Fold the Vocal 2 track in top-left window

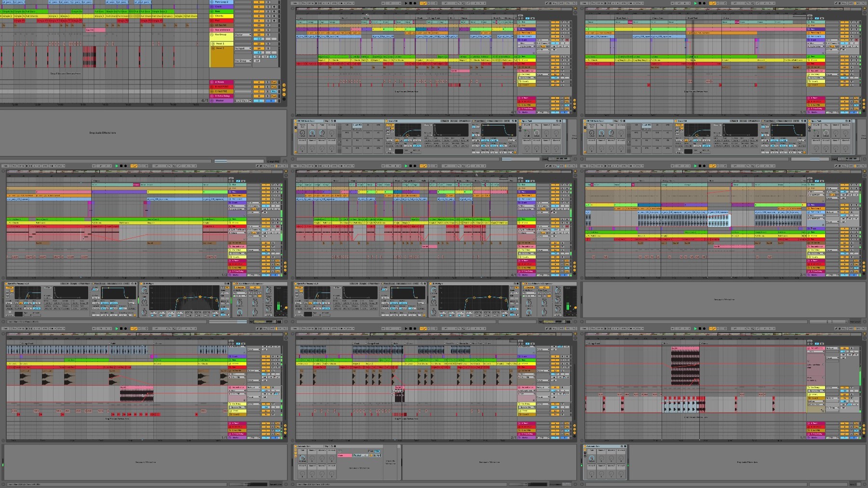point(213,48)
